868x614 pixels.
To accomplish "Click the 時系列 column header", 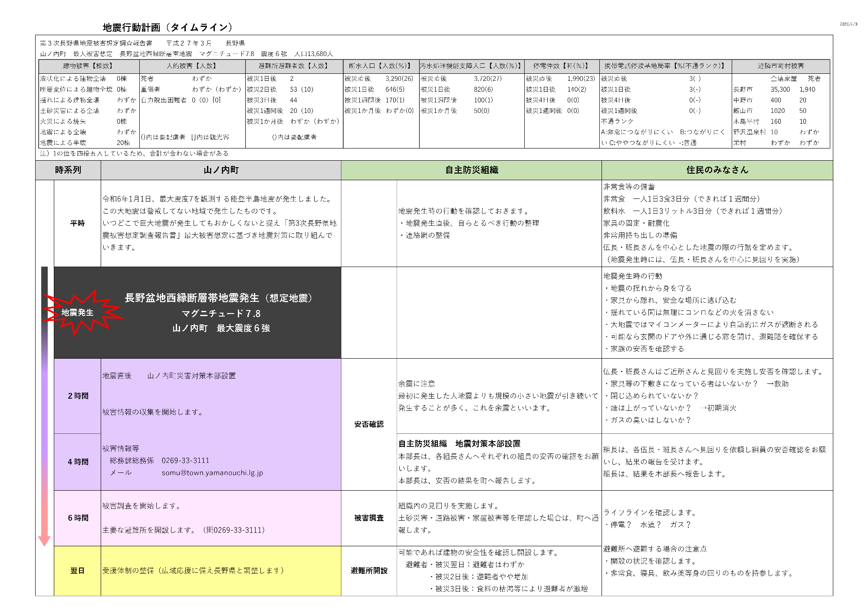I will point(68,170).
